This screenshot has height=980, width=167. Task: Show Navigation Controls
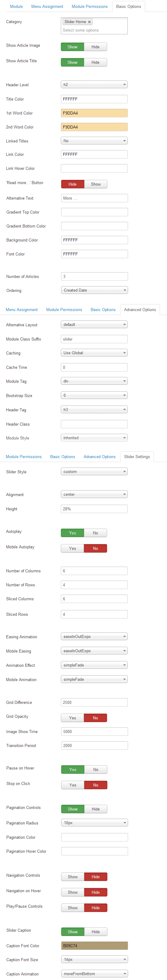click(73, 876)
